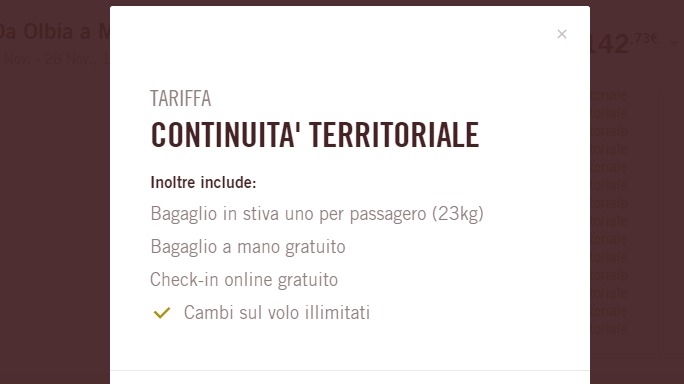This screenshot has width=684, height=384.
Task: Click the word TERRITORIALE in the title
Action: click(394, 135)
